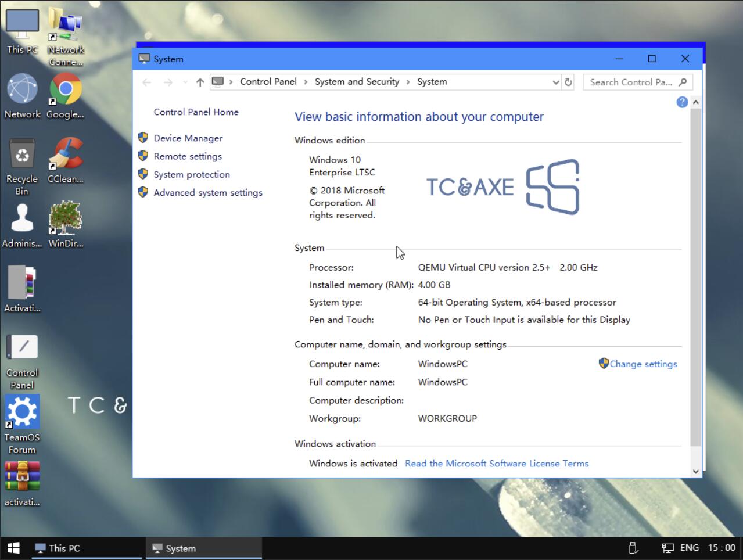Expand the recent locations arrow
The image size is (743, 560).
(x=185, y=82)
